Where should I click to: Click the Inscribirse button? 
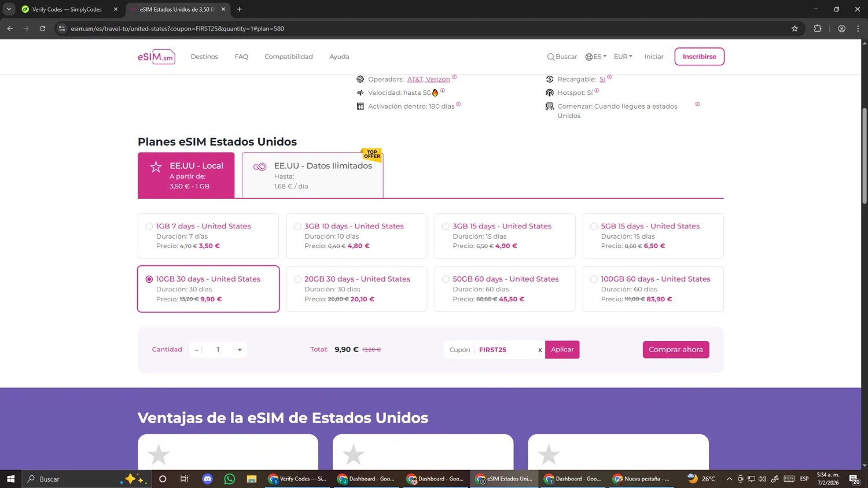[x=699, y=57]
